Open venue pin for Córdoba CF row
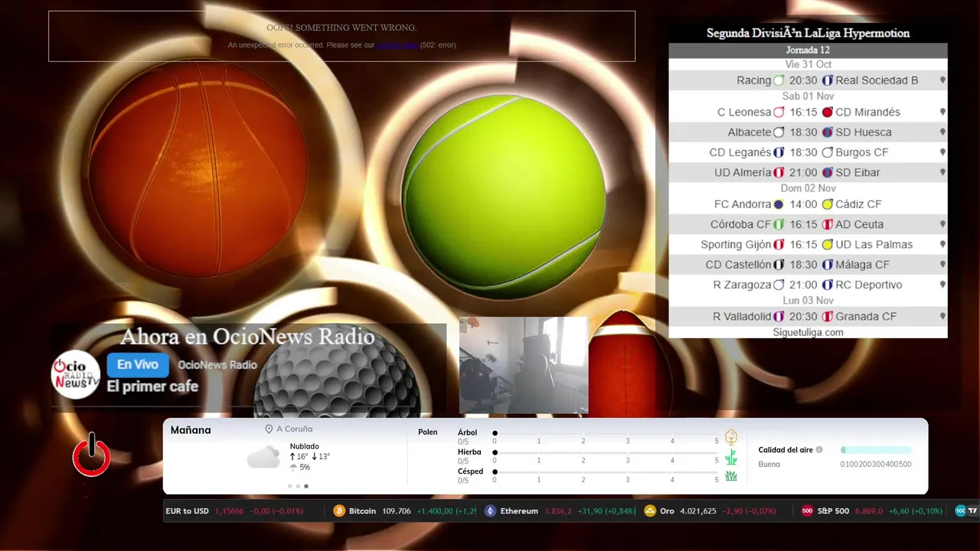Viewport: 980px width, 551px height. [x=942, y=224]
